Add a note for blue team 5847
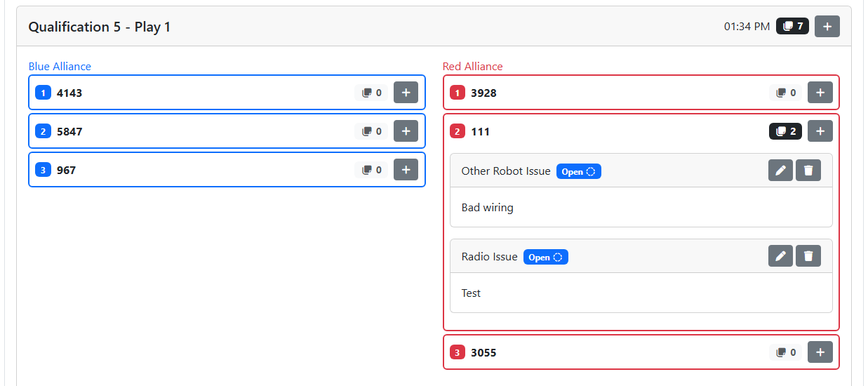 pyautogui.click(x=406, y=131)
